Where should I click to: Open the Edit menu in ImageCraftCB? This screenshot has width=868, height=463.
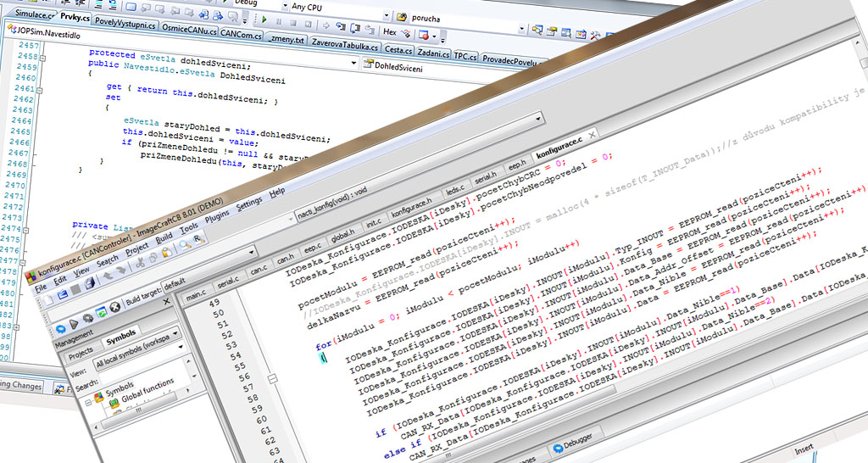tap(60, 281)
